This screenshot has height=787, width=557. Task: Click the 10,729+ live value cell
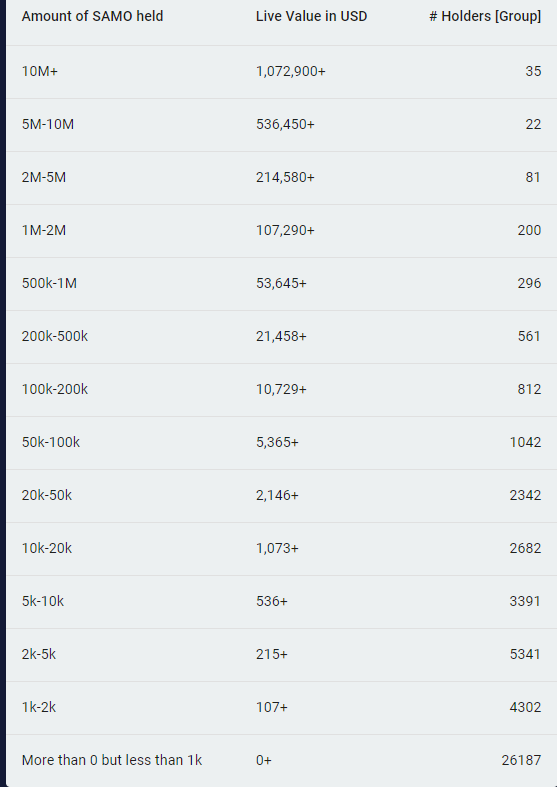point(281,389)
